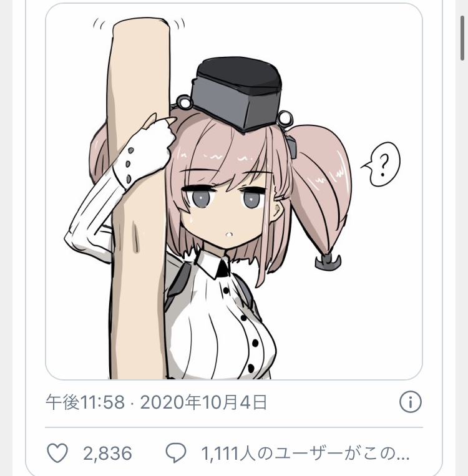Open the 1,111人のユーザーがこの… conversation link
The image size is (468, 476).
coord(305,454)
